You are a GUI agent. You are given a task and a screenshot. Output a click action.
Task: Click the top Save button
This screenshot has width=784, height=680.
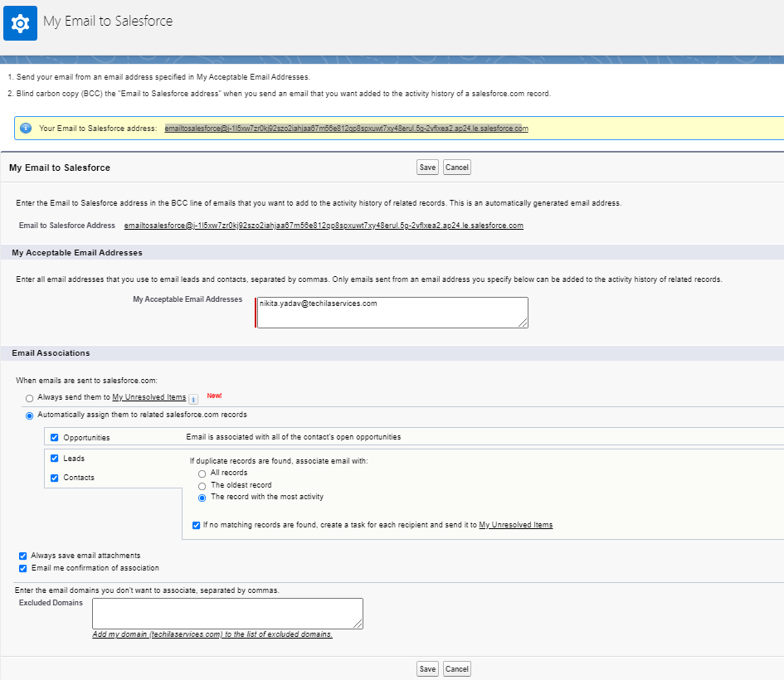pos(427,168)
